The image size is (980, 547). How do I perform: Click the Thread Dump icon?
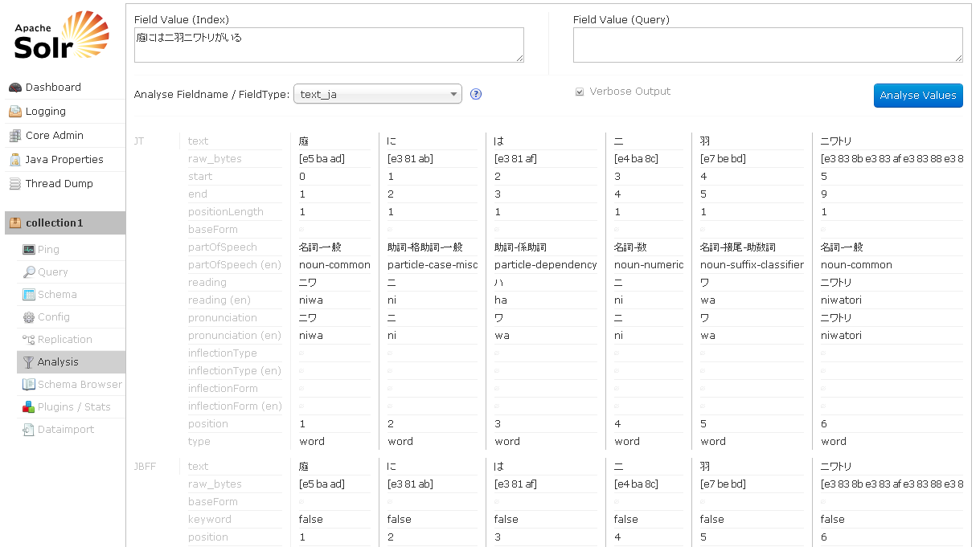click(x=15, y=184)
